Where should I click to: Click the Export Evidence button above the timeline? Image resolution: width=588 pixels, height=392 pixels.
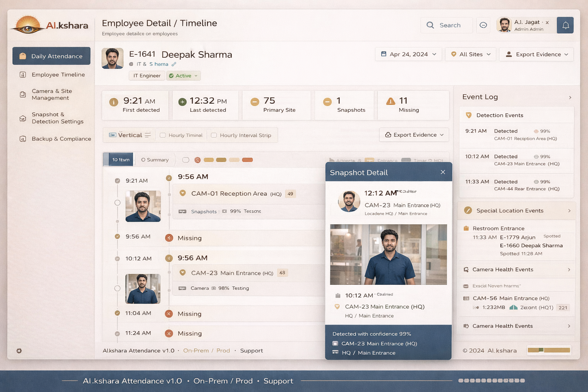coord(414,135)
